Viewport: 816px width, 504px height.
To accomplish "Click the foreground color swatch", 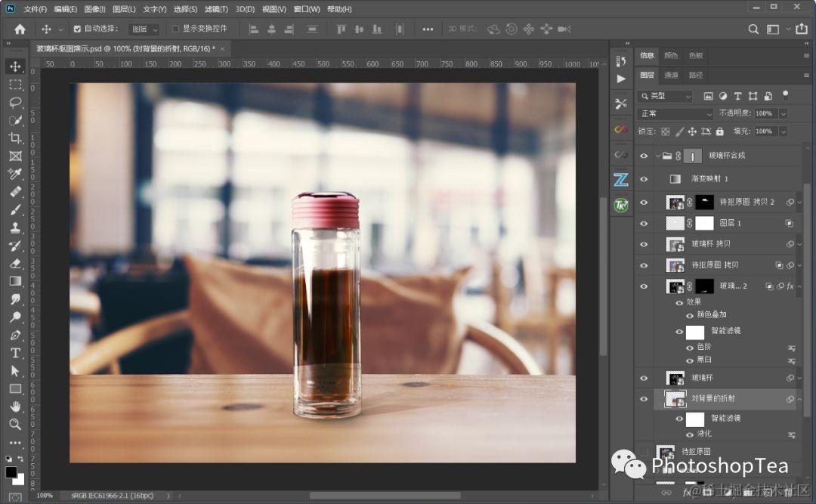I will (x=11, y=472).
